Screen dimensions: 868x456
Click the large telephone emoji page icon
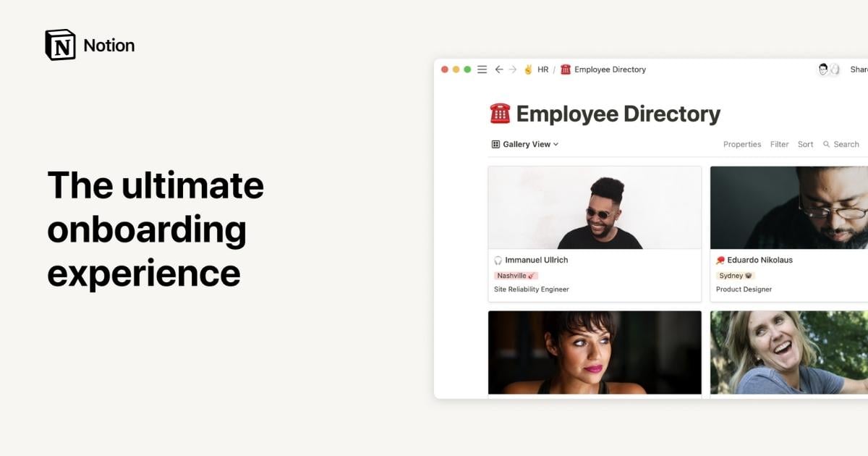tap(500, 114)
